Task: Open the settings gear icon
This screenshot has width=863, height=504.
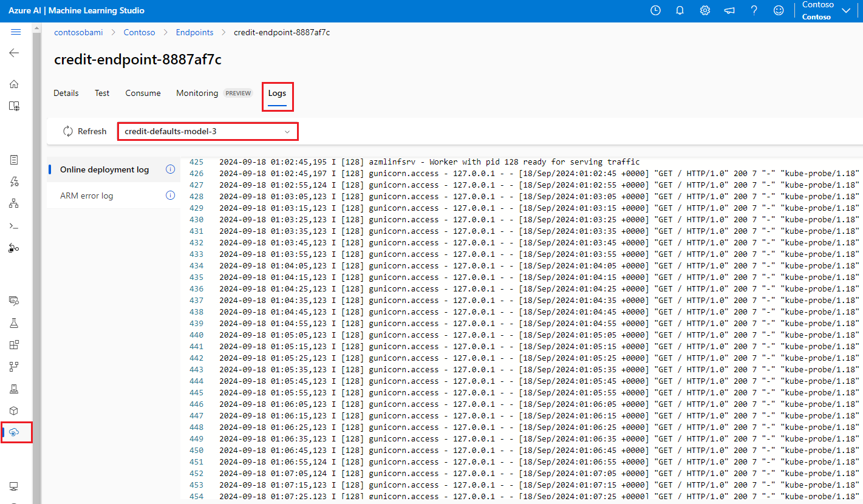Action: pos(704,10)
